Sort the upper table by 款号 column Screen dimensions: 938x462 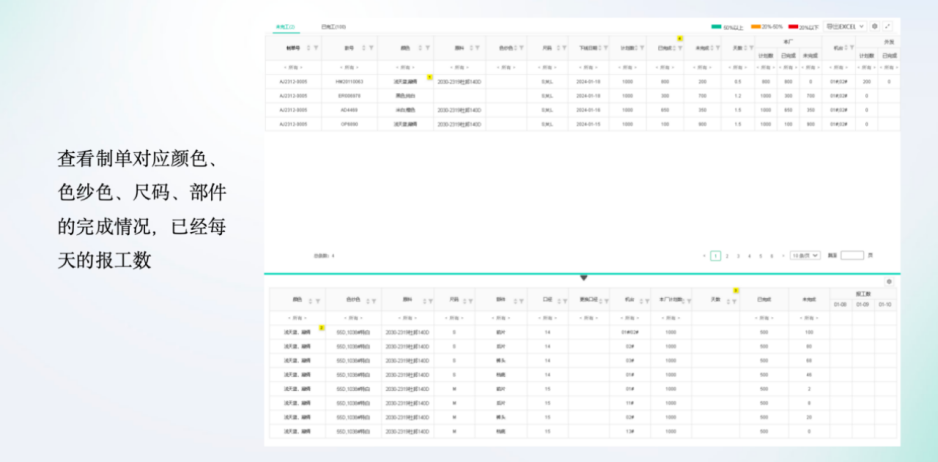363,47
